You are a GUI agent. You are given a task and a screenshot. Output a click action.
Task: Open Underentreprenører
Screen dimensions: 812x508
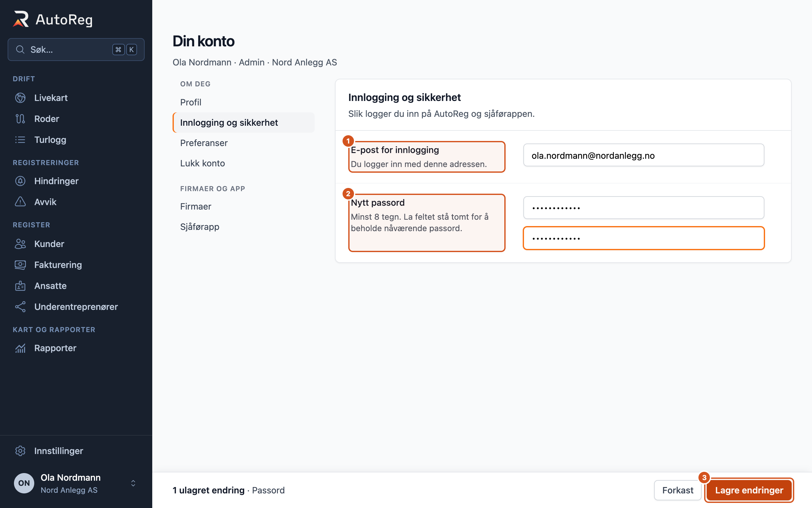pos(76,306)
